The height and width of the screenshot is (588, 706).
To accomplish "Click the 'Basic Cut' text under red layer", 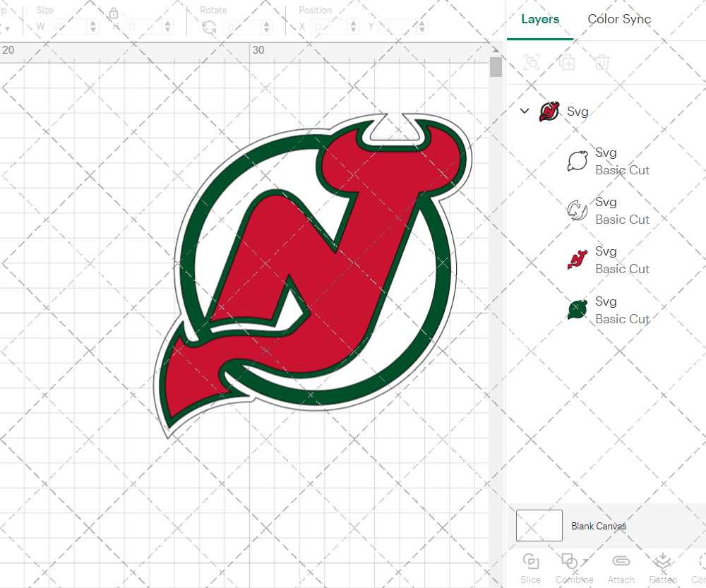I will click(x=622, y=269).
